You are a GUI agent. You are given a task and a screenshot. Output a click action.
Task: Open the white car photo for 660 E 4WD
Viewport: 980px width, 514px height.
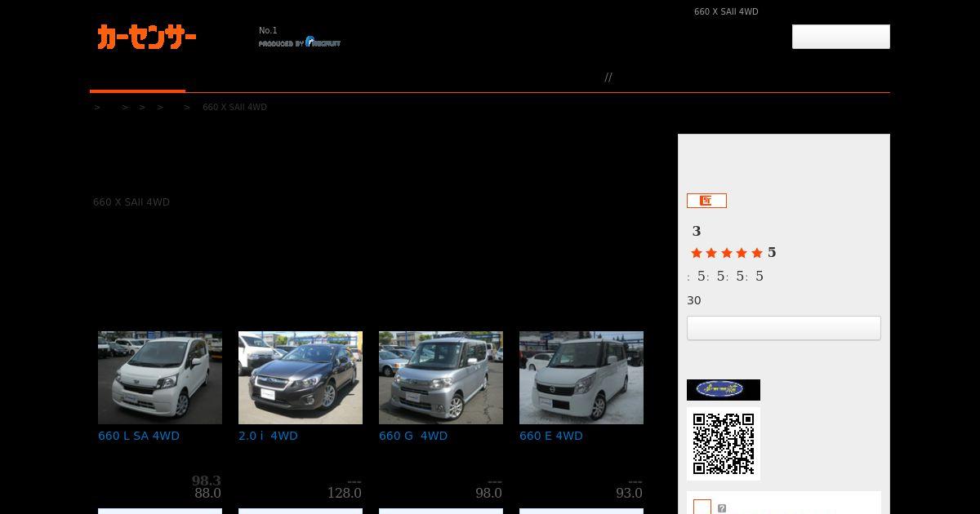[x=581, y=378]
